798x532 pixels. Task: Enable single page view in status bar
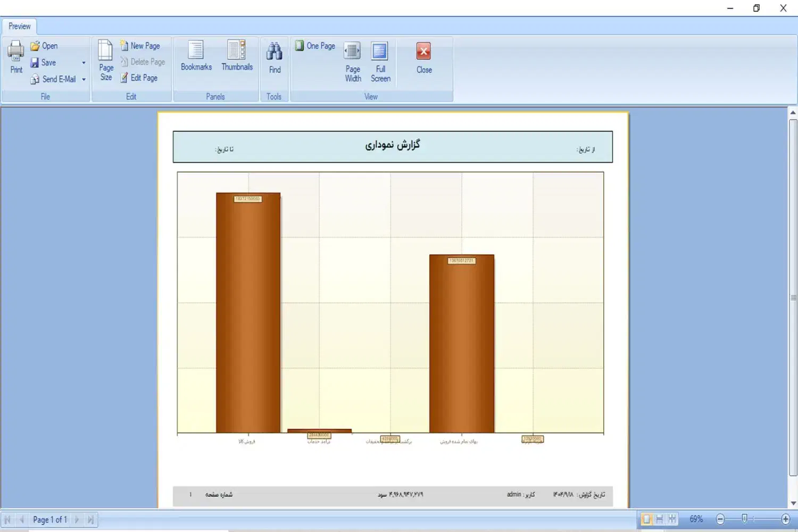pos(646,519)
